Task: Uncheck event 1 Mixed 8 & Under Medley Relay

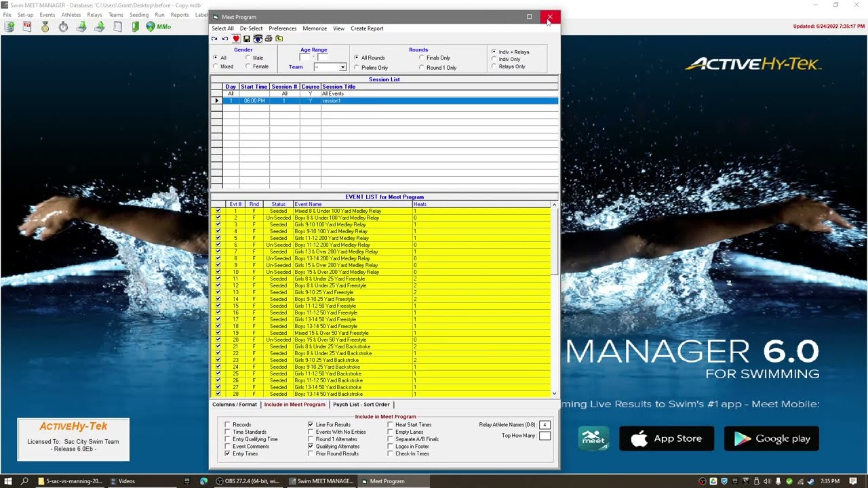Action: (218, 211)
